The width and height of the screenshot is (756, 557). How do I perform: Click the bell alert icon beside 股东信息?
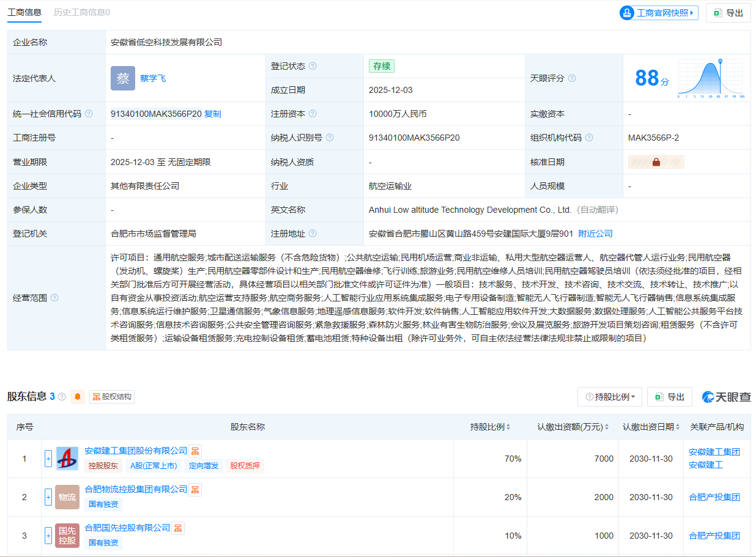click(x=78, y=397)
